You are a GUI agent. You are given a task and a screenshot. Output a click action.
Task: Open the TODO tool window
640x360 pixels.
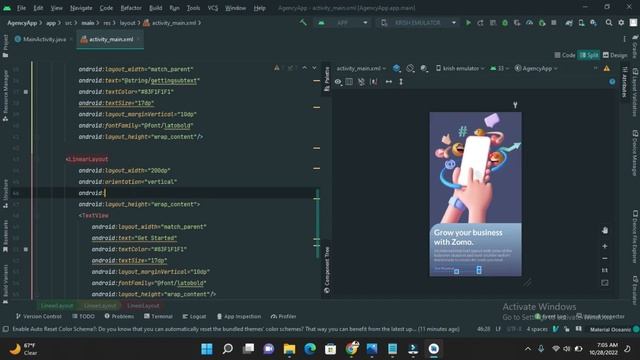pyautogui.click(x=83, y=316)
